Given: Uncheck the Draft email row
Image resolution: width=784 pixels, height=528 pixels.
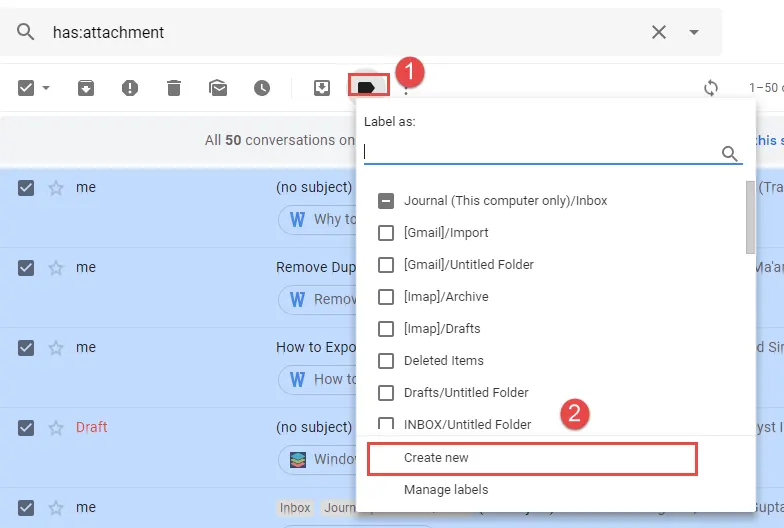Looking at the screenshot, I should tap(26, 428).
